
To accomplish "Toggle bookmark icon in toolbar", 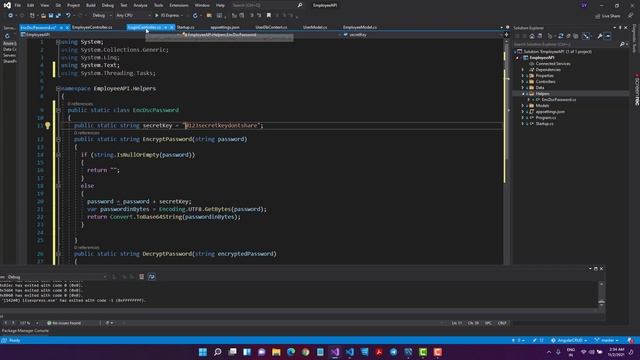I will point(269,16).
